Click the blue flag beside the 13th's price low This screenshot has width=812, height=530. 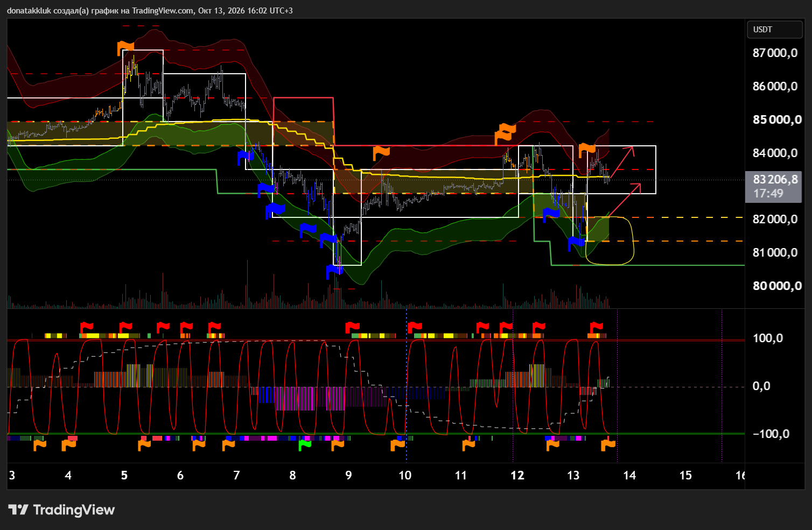(x=576, y=244)
